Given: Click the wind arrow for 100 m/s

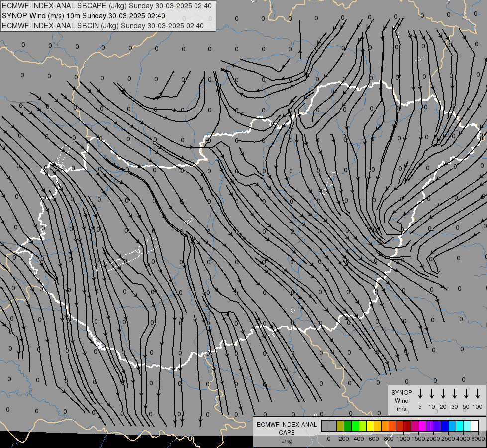Looking at the screenshot, I should click(x=478, y=394).
